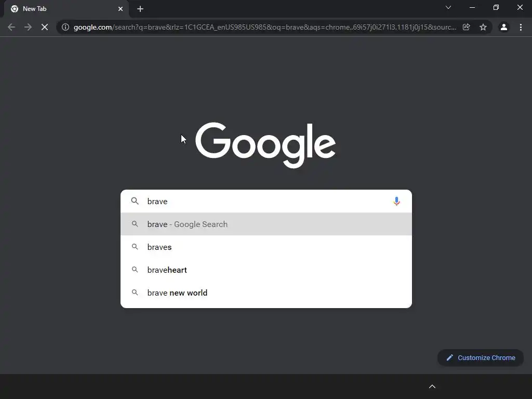Screen dimensions: 532x399
Task: Start voice search with microphone
Action: tap(396, 201)
